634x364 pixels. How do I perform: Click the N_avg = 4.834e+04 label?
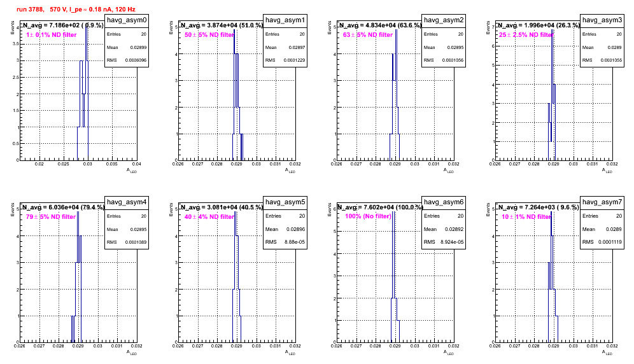coord(379,25)
